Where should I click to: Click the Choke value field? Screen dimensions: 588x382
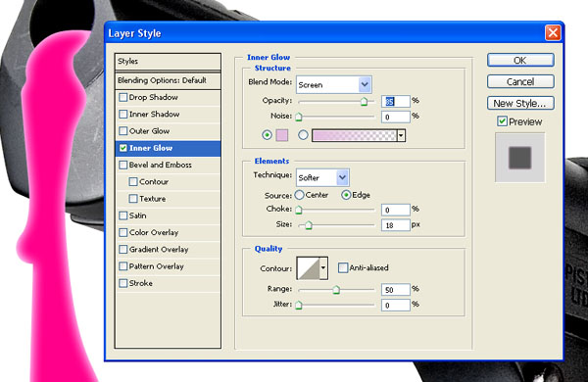[x=396, y=210]
